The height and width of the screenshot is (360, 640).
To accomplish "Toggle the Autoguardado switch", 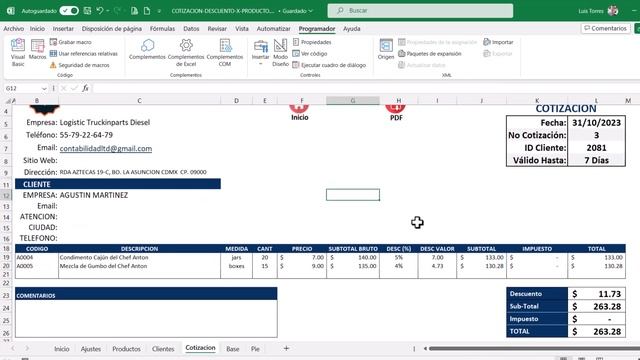I will pyautogui.click(x=69, y=11).
